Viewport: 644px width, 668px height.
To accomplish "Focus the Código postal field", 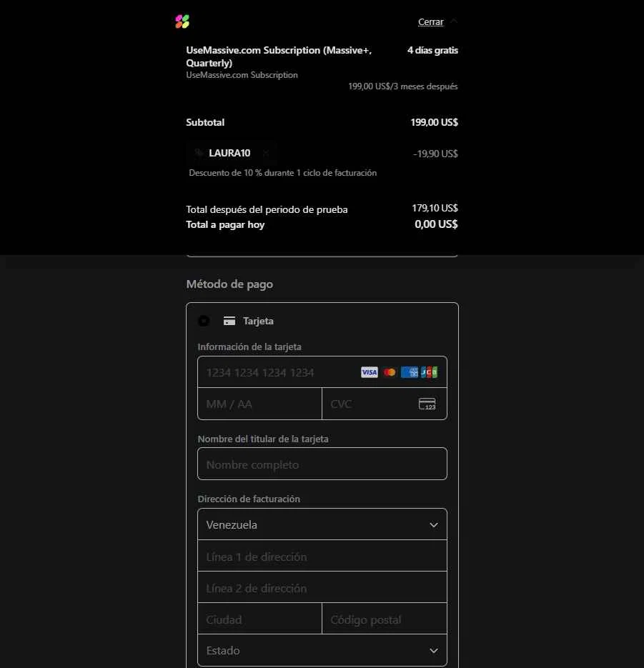I will point(385,619).
